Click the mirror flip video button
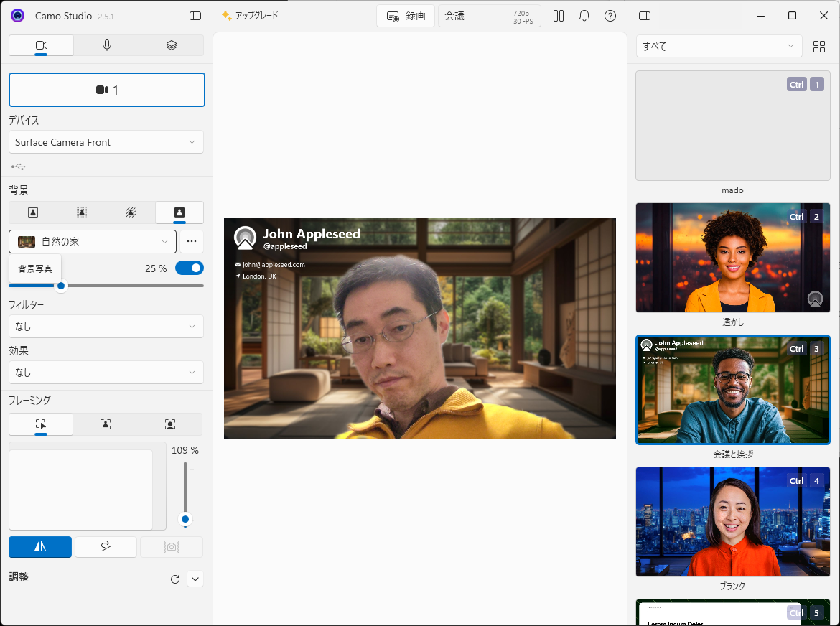 [x=40, y=547]
